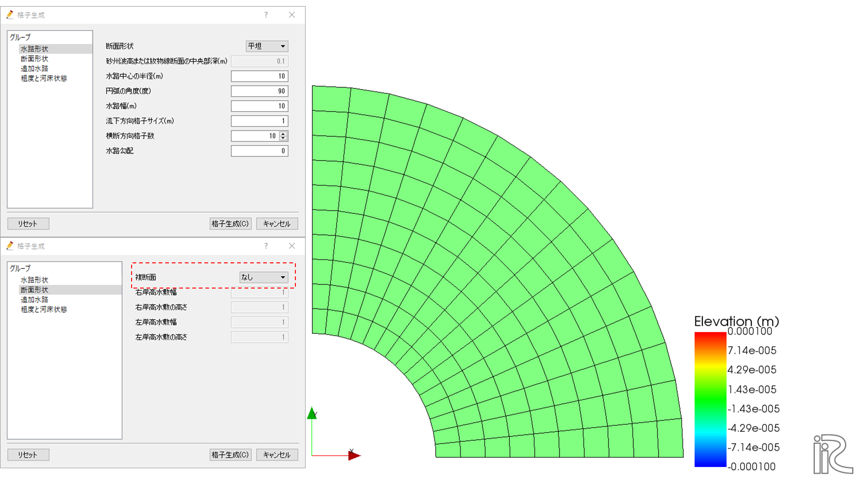Open the 複断面 dropdown showing なし

264,277
